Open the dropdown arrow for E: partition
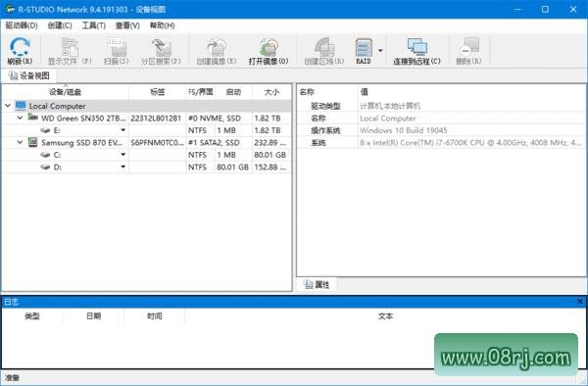The width and height of the screenshot is (588, 386). tap(123, 130)
